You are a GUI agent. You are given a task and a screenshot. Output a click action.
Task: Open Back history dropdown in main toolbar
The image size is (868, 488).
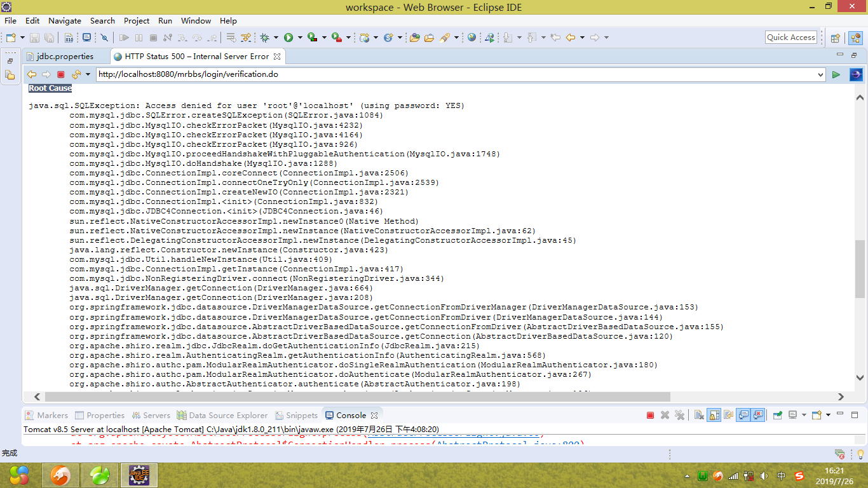tap(582, 37)
